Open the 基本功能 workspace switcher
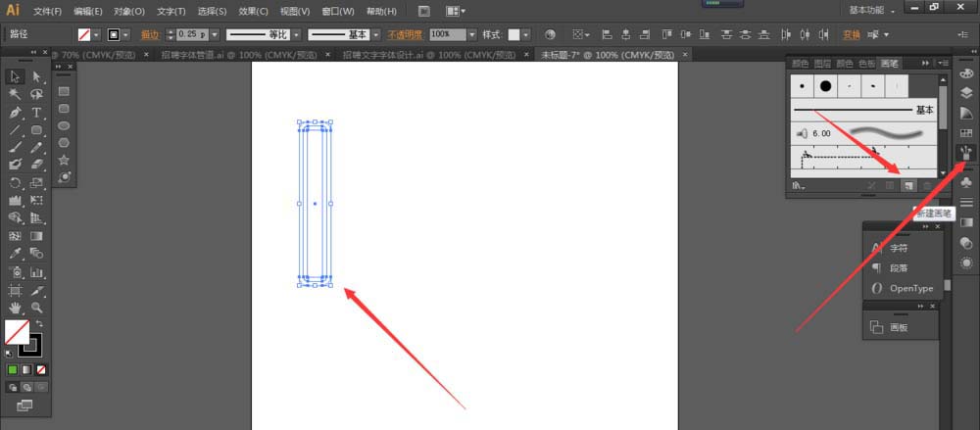The height and width of the screenshot is (430, 980). tap(871, 10)
